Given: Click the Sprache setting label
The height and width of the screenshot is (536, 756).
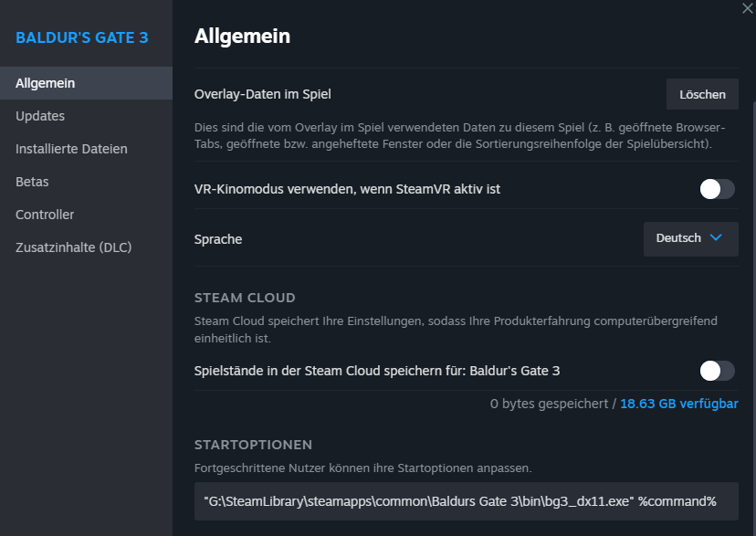Looking at the screenshot, I should click(x=218, y=239).
